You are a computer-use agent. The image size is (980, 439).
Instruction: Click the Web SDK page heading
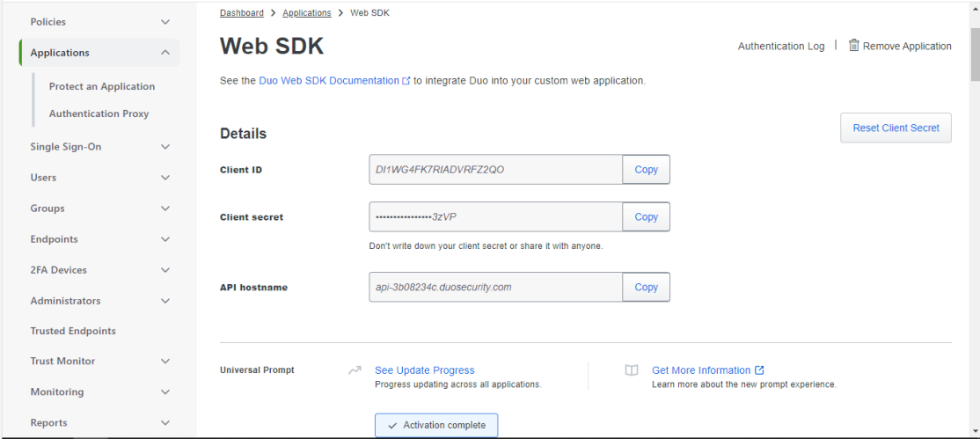[272, 47]
